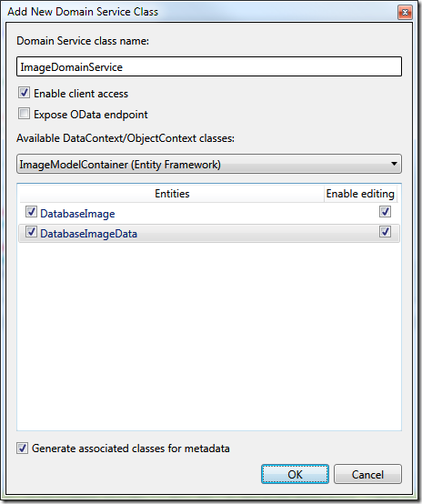This screenshot has height=504, width=422.
Task: Uncheck Generate associated classes for metadata
Action: tap(23, 449)
